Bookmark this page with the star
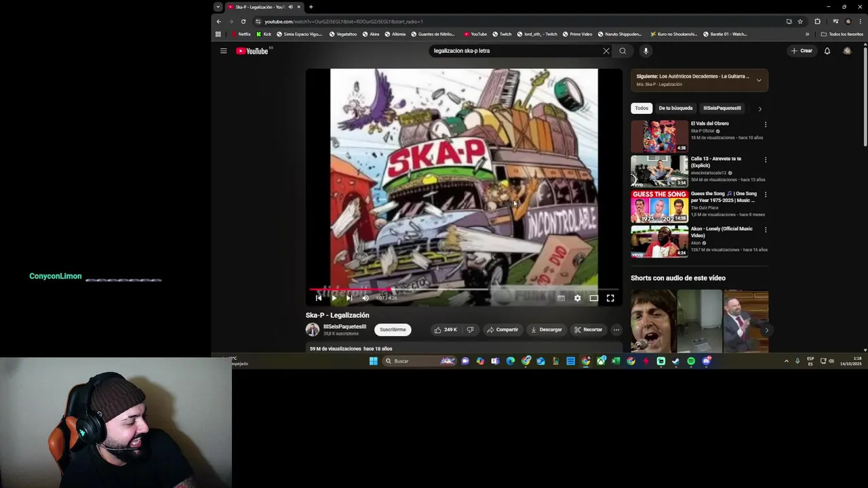868x488 pixels. click(800, 22)
